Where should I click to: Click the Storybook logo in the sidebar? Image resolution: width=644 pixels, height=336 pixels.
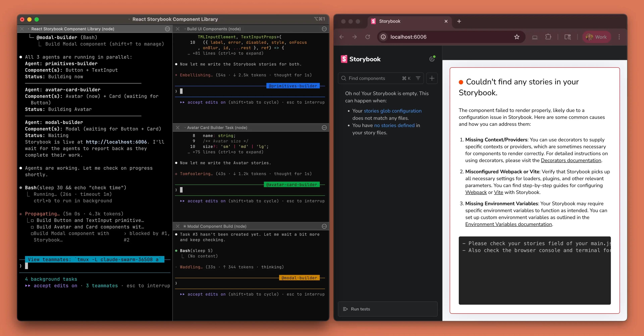point(361,59)
